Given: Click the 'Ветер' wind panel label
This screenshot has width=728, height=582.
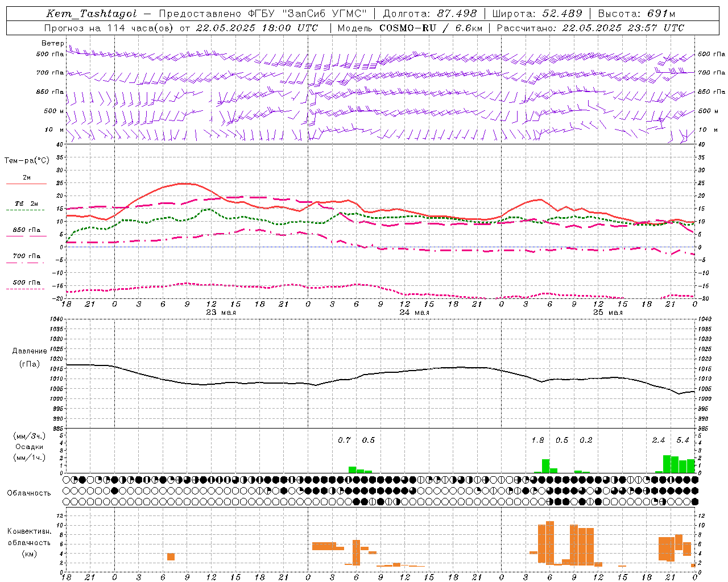Looking at the screenshot, I should (x=53, y=43).
